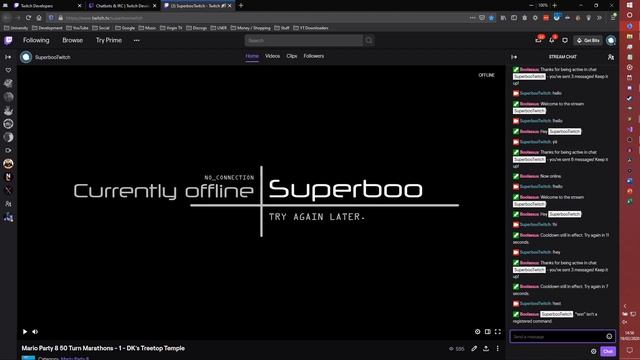Open the Development bookmarks folder

(x=47, y=28)
